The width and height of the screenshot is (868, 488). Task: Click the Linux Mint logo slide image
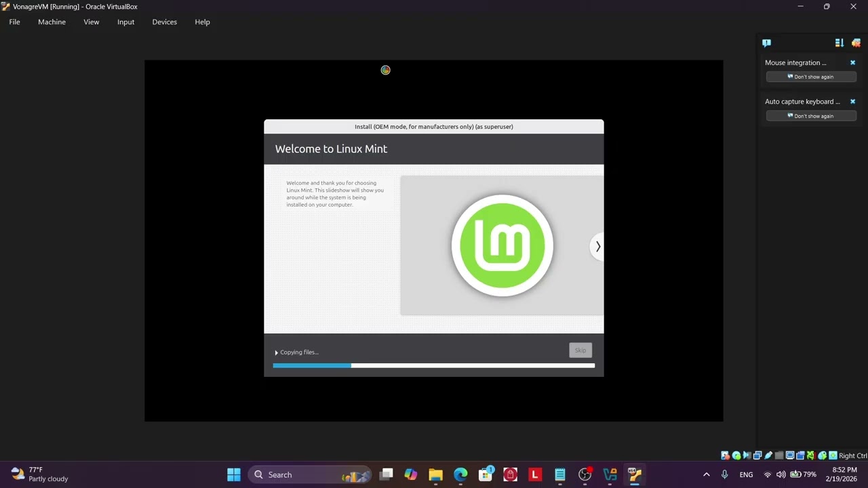pos(502,245)
